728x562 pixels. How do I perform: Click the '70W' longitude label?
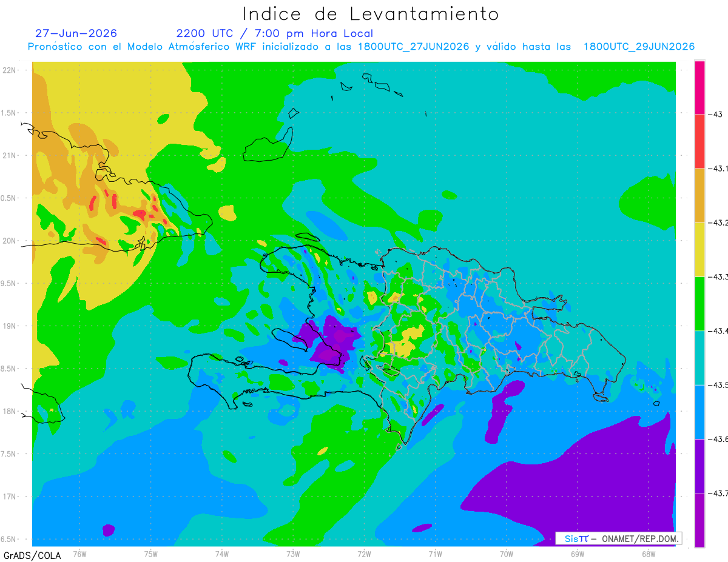[x=507, y=554]
